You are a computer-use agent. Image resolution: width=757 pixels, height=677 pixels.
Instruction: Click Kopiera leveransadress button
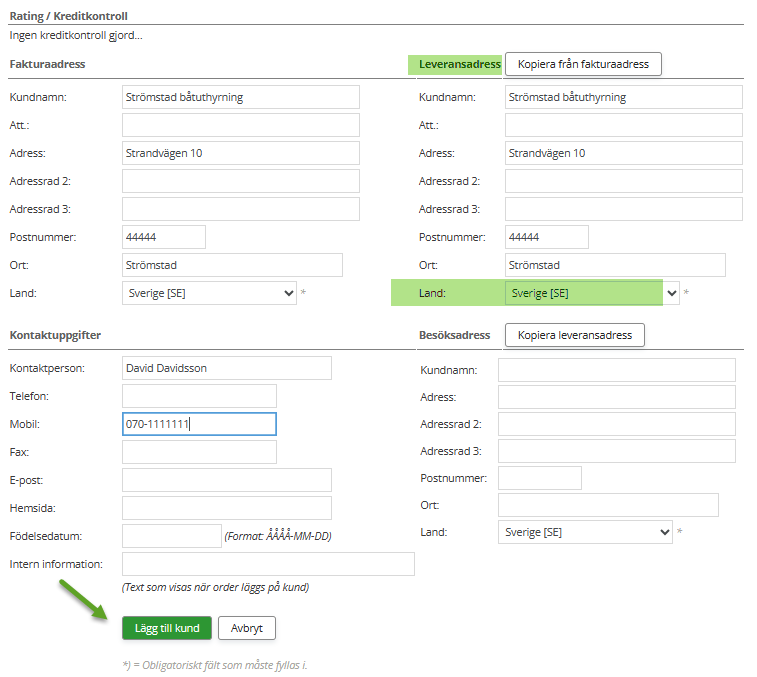574,335
